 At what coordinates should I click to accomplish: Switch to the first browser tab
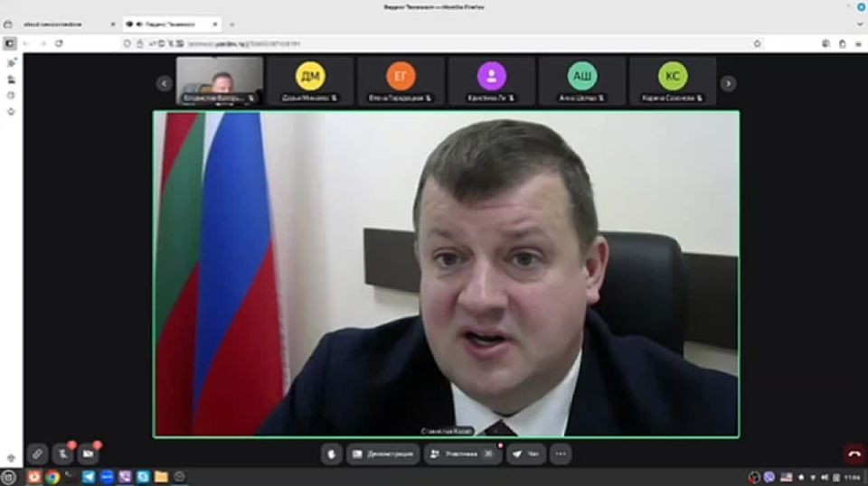tap(54, 23)
